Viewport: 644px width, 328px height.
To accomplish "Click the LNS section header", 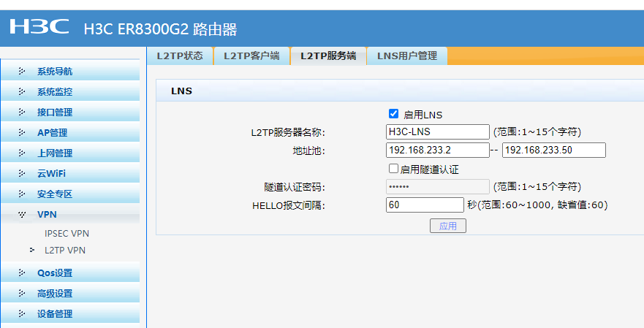I will [400, 91].
